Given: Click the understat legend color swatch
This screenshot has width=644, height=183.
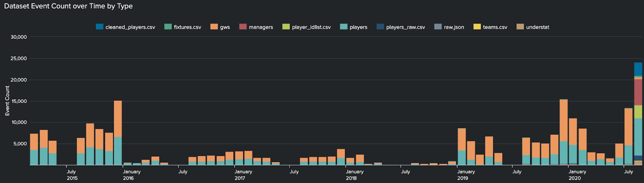Looking at the screenshot, I should [520, 27].
